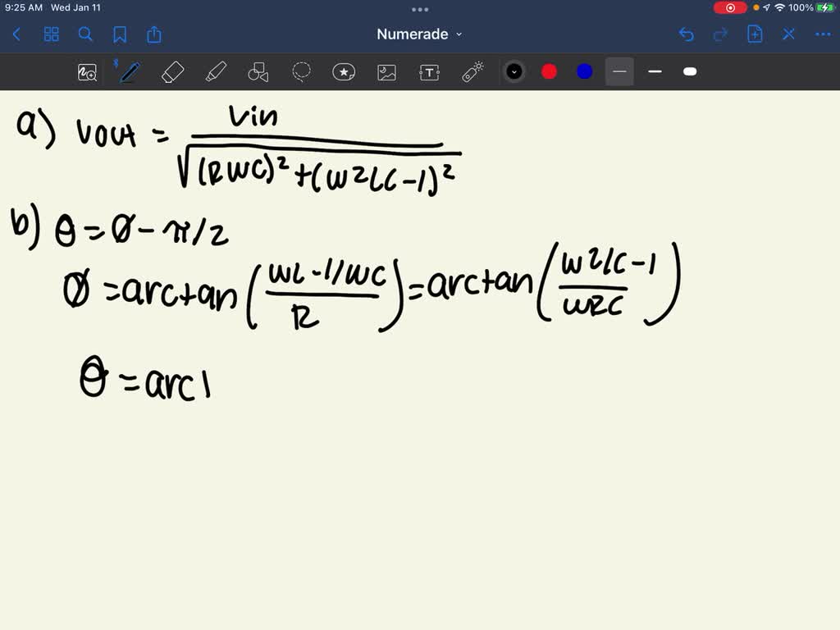Screen dimensions: 840x630
Task: Insert a text box
Action: 429,71
